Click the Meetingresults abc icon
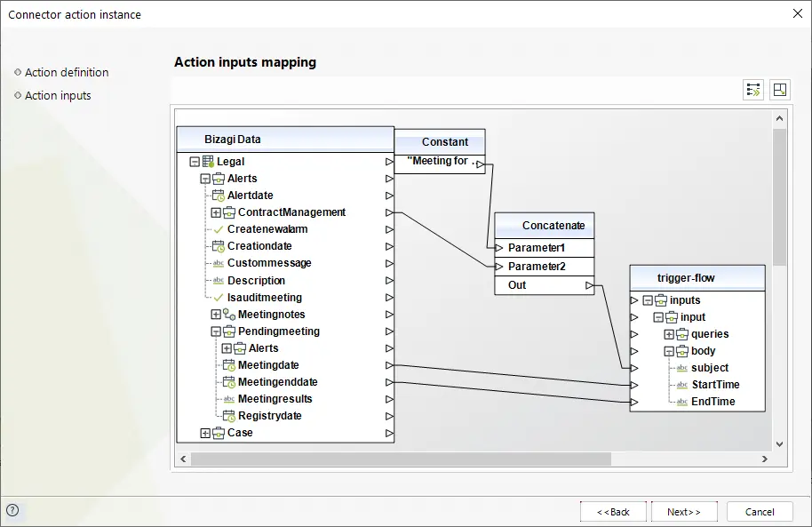The width and height of the screenshot is (812, 527). pyautogui.click(x=229, y=399)
